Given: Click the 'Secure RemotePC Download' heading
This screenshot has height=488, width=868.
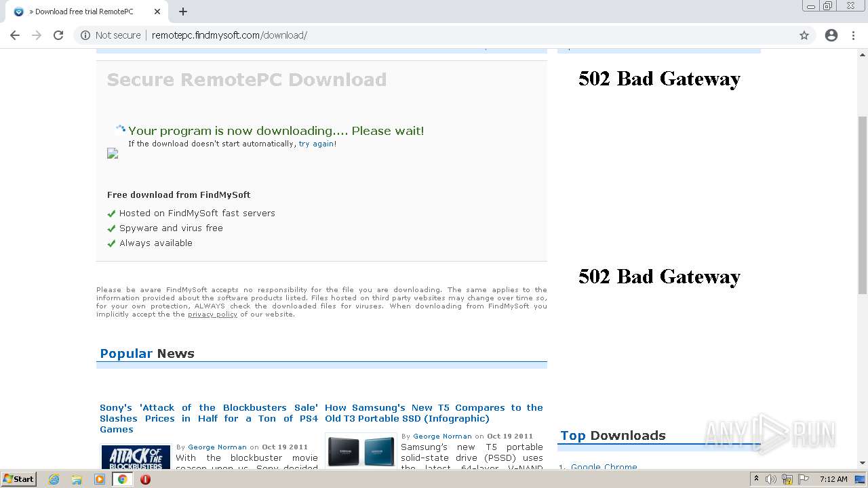Looking at the screenshot, I should 247,80.
